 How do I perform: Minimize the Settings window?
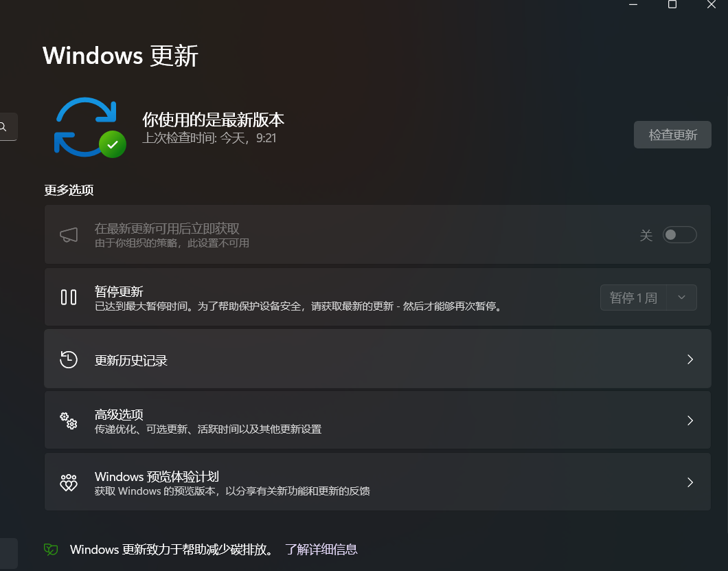(633, 5)
